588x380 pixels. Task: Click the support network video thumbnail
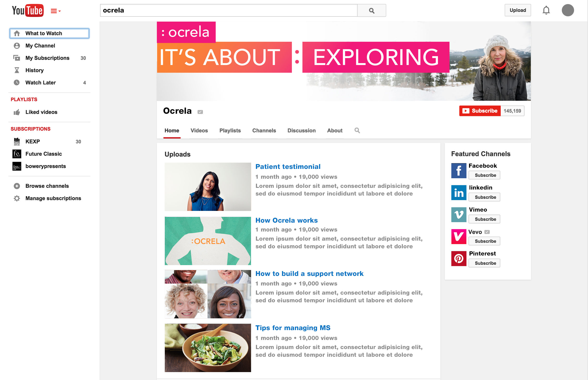click(208, 294)
